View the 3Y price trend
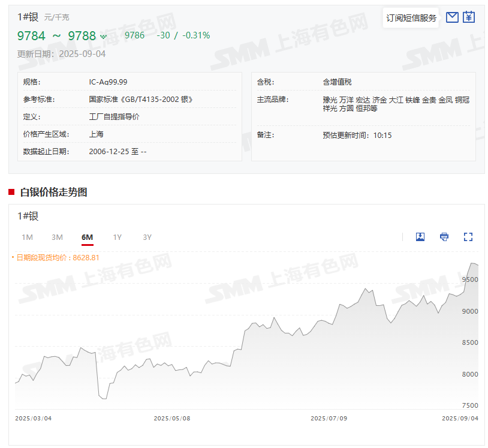Image resolution: width=488 pixels, height=448 pixels. coord(147,237)
